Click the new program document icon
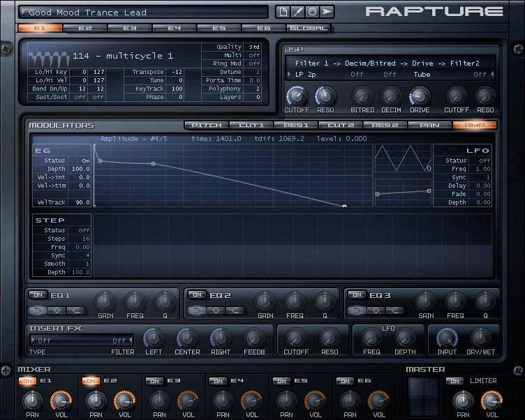The height and width of the screenshot is (420, 525). coord(283,12)
